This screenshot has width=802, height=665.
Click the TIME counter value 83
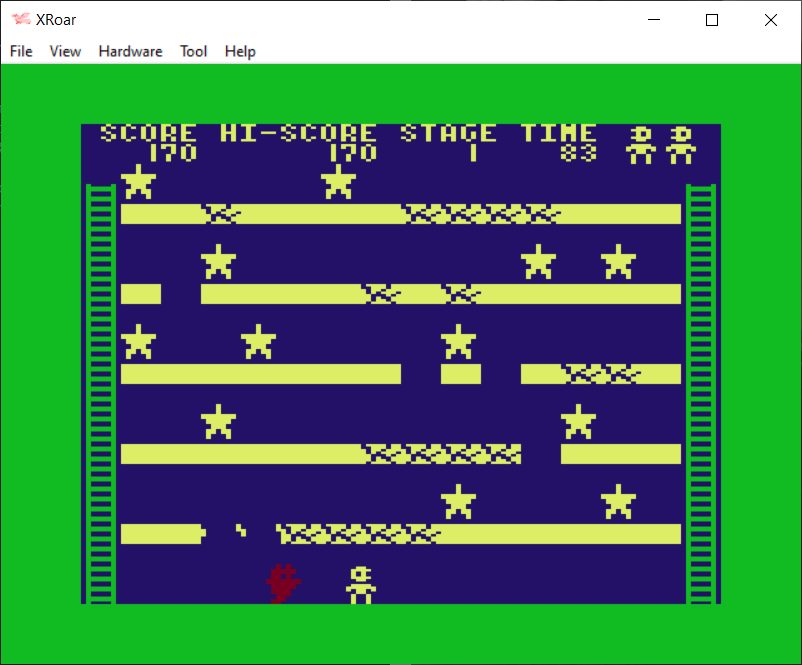tap(578, 153)
